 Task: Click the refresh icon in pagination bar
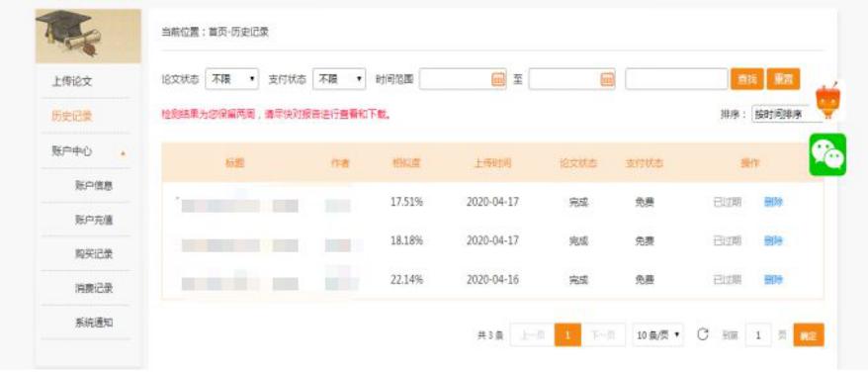pyautogui.click(x=703, y=334)
